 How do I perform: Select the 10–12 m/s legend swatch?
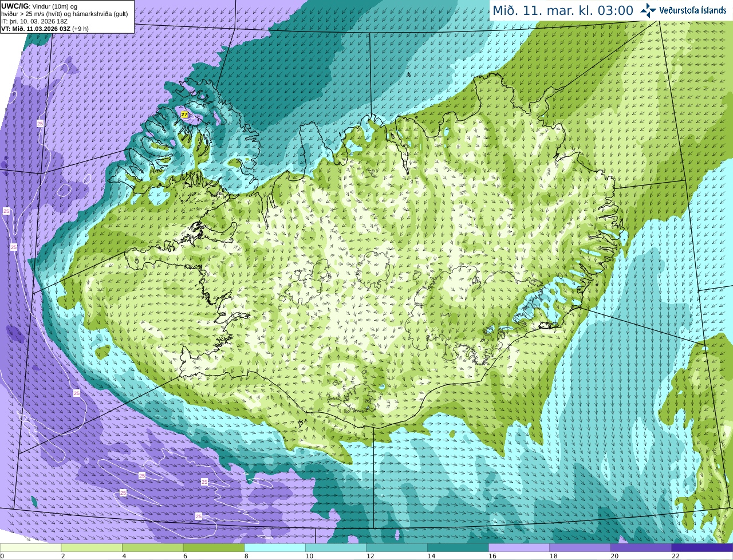pyautogui.click(x=336, y=547)
